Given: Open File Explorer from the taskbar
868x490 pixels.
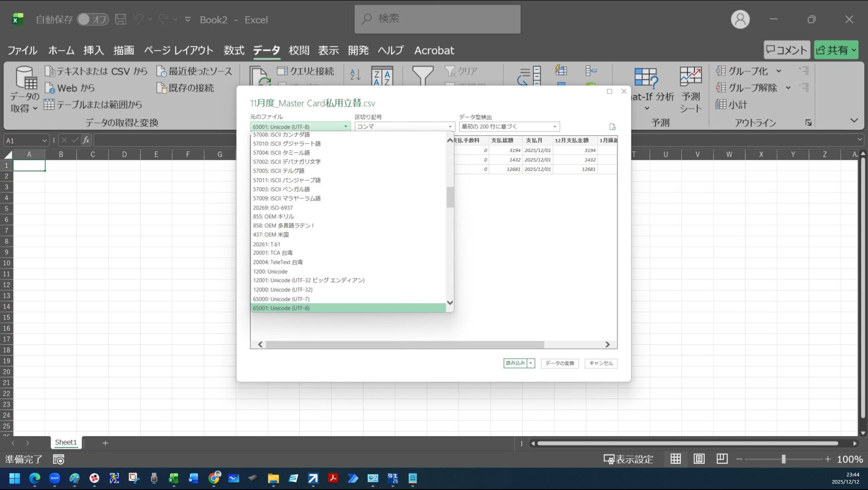Looking at the screenshot, I should 273,478.
